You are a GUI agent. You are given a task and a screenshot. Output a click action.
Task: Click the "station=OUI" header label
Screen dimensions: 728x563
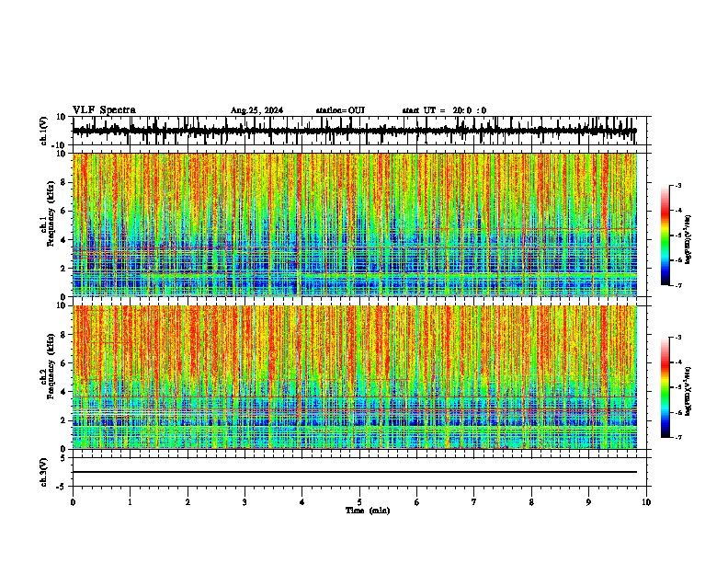click(340, 110)
